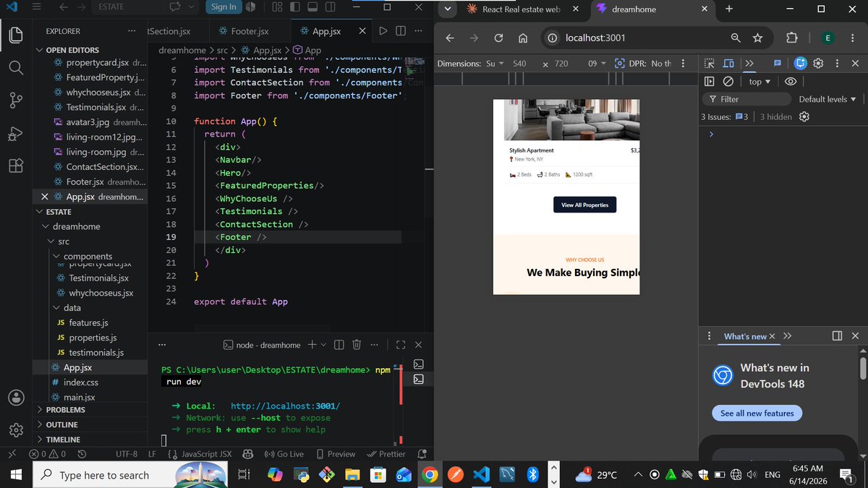Expand the PROBLEMS section

tap(66, 409)
